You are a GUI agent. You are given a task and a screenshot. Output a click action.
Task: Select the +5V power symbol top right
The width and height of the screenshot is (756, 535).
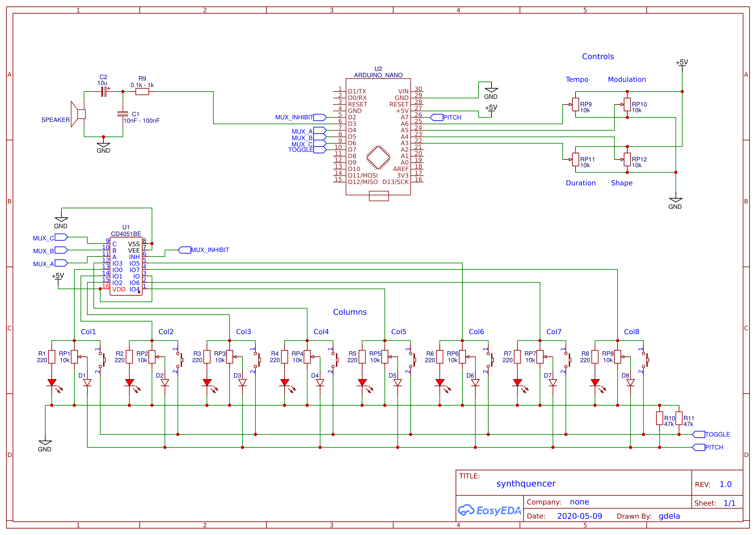pyautogui.click(x=682, y=64)
